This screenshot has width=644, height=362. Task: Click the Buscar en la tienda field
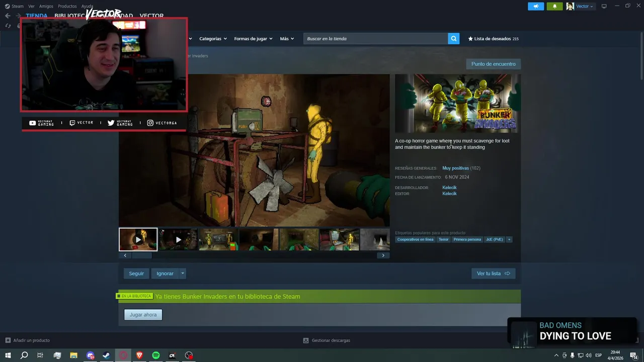(x=376, y=39)
